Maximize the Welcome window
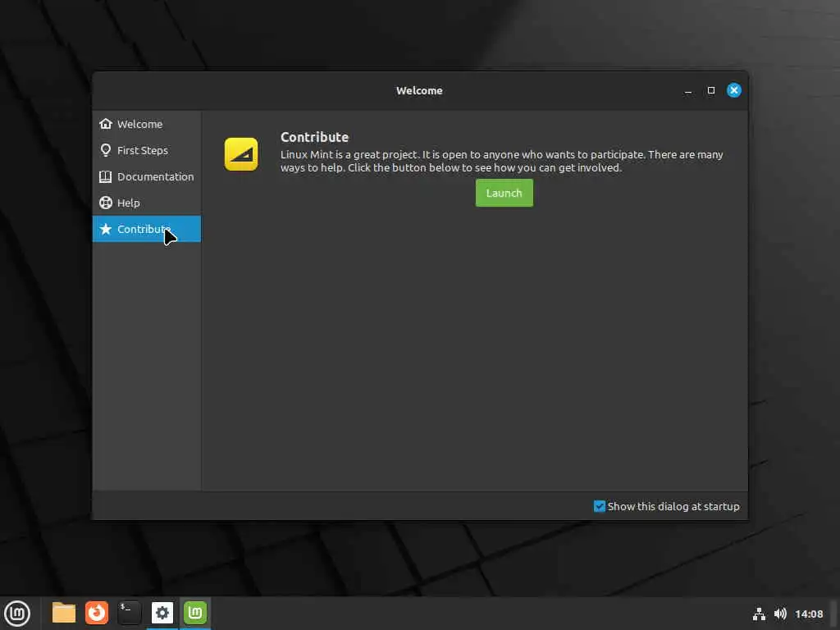 (711, 90)
